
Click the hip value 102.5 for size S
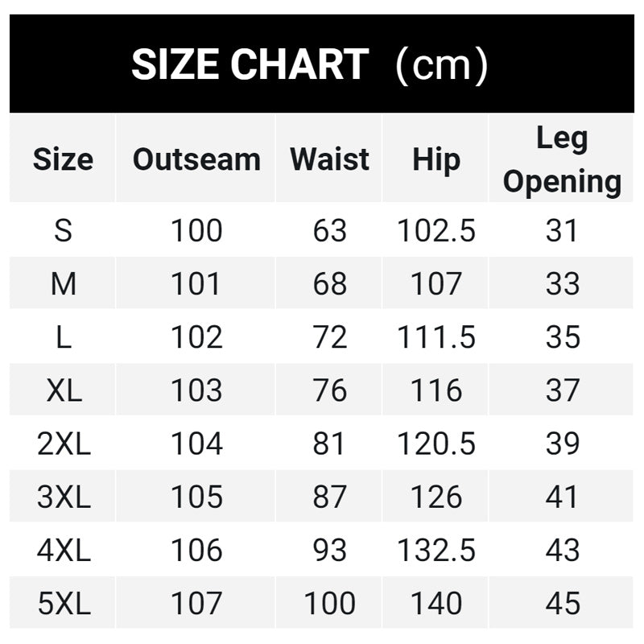(x=436, y=231)
